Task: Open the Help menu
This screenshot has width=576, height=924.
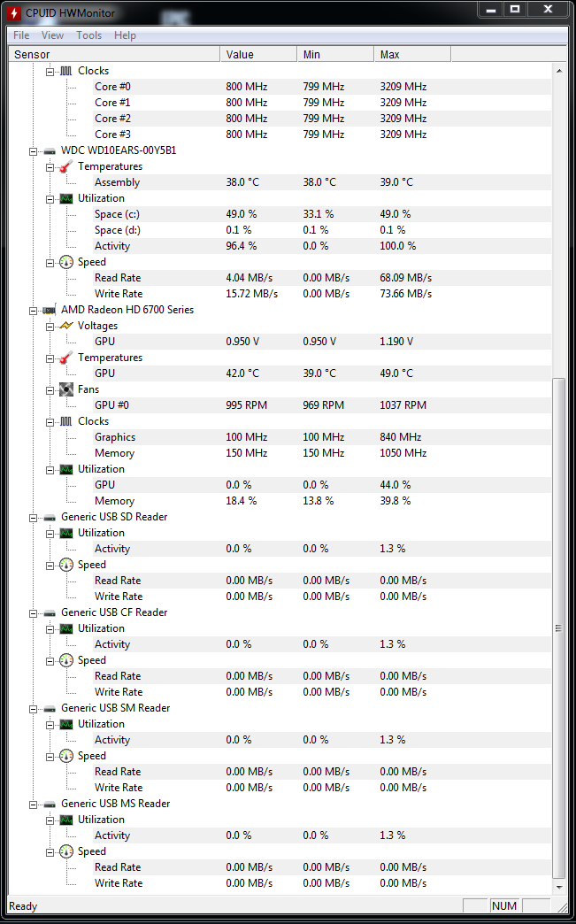Action: 125,35
